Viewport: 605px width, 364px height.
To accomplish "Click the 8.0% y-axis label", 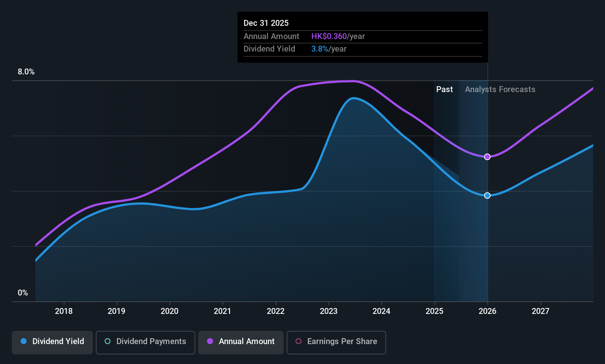I will pos(26,72).
